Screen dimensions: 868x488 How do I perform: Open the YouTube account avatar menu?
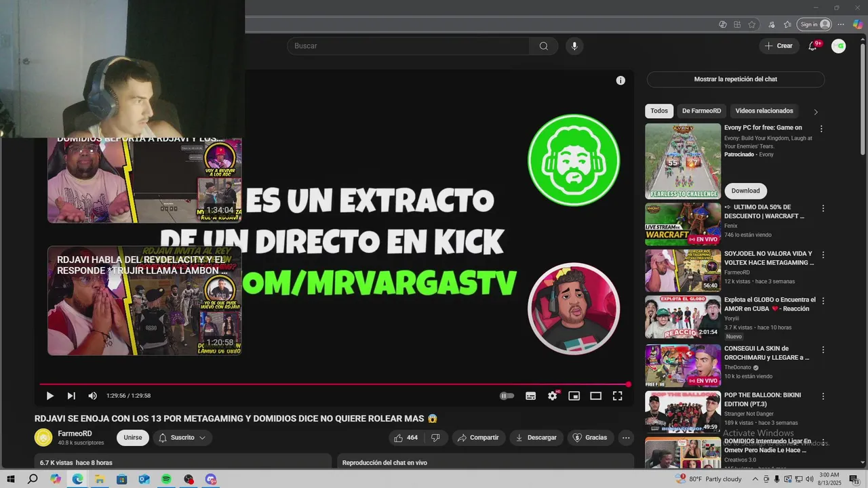point(839,46)
